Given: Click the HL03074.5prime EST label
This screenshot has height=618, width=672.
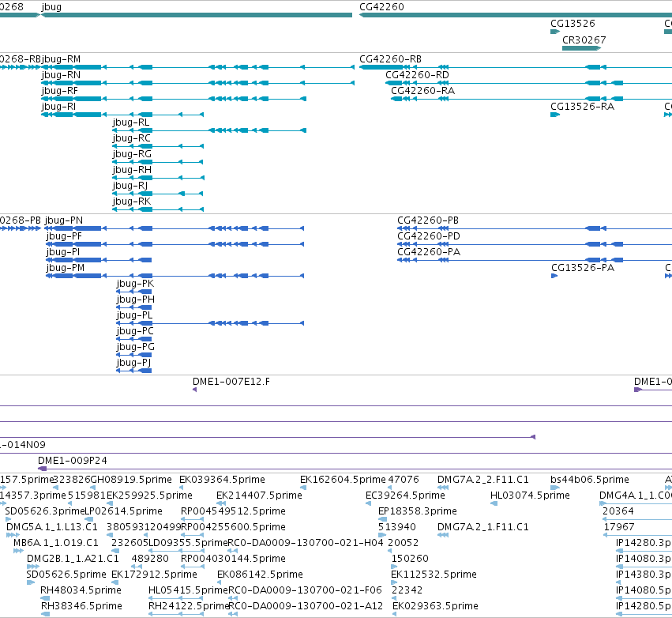Looking at the screenshot, I should coord(530,496).
